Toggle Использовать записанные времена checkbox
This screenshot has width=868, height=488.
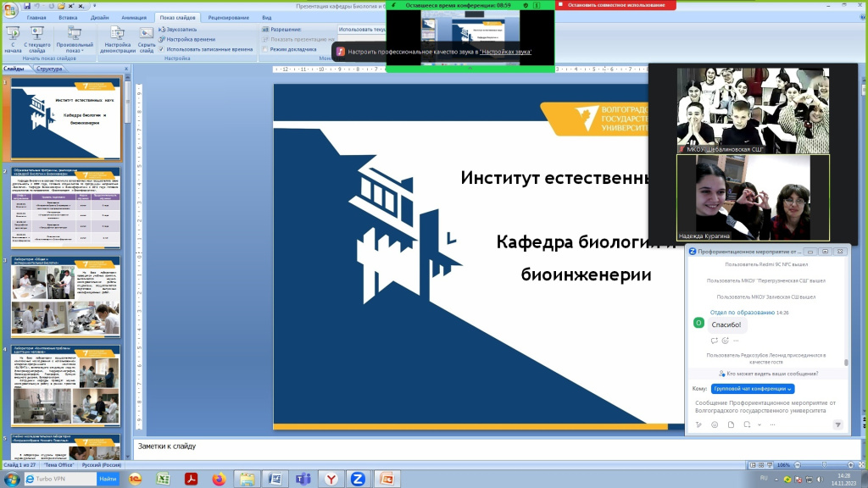(x=162, y=49)
